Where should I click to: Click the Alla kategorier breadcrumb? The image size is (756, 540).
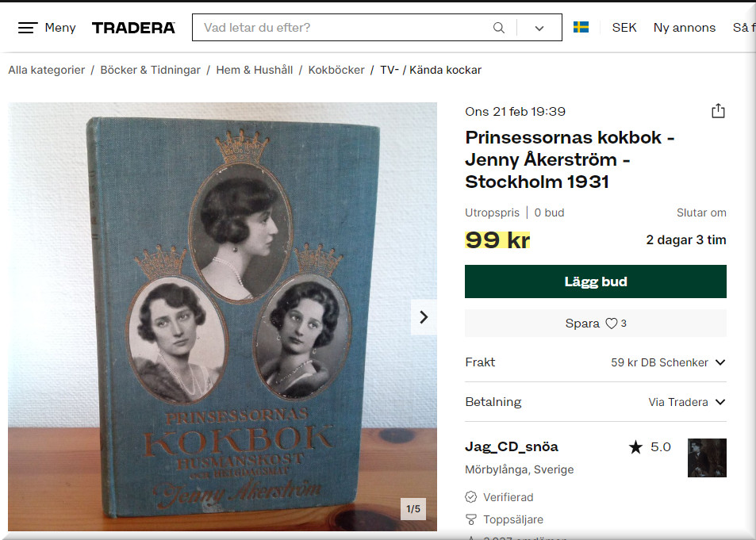46,70
